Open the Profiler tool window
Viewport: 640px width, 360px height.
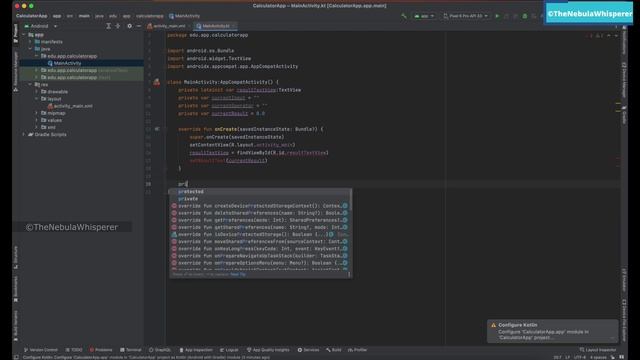click(x=358, y=350)
